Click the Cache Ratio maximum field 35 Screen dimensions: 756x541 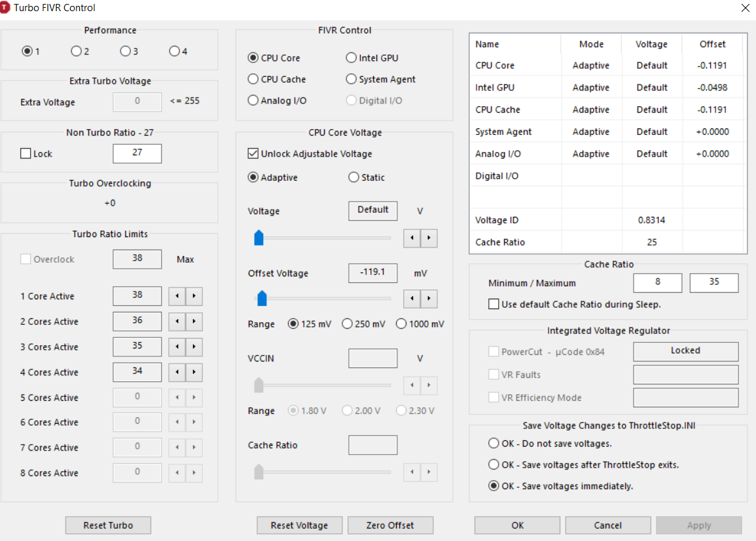tap(714, 282)
